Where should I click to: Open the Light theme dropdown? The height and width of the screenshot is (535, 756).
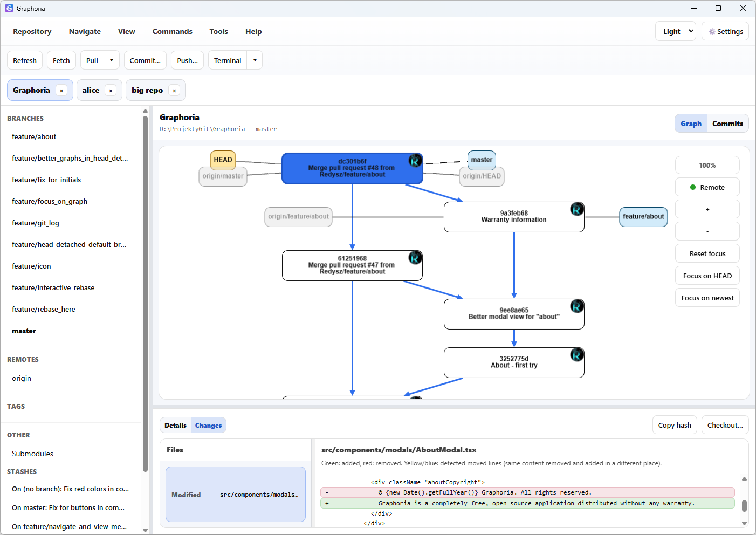click(x=675, y=31)
